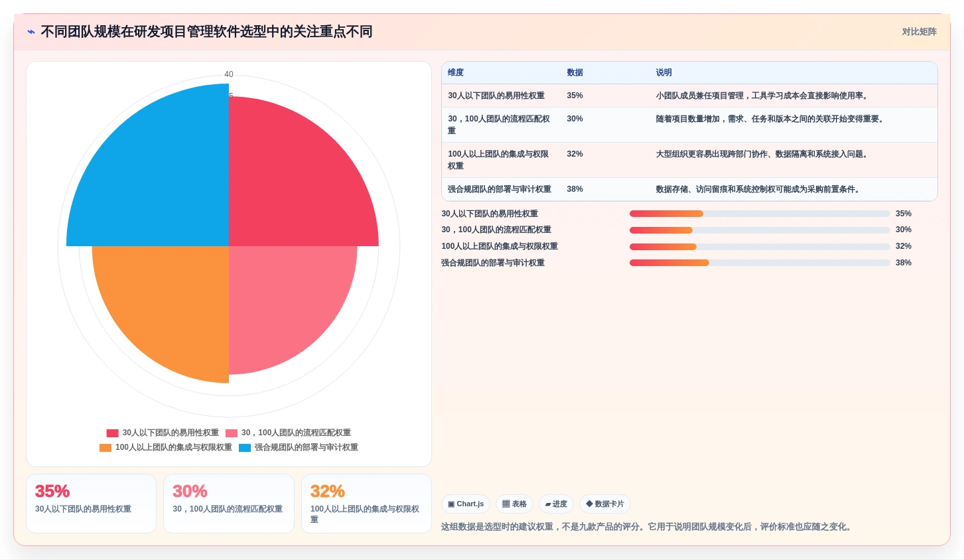Viewport: 964px width, 560px height.
Task: Click the legend label 30，100人团队的流程匹配权重
Action: click(x=296, y=433)
